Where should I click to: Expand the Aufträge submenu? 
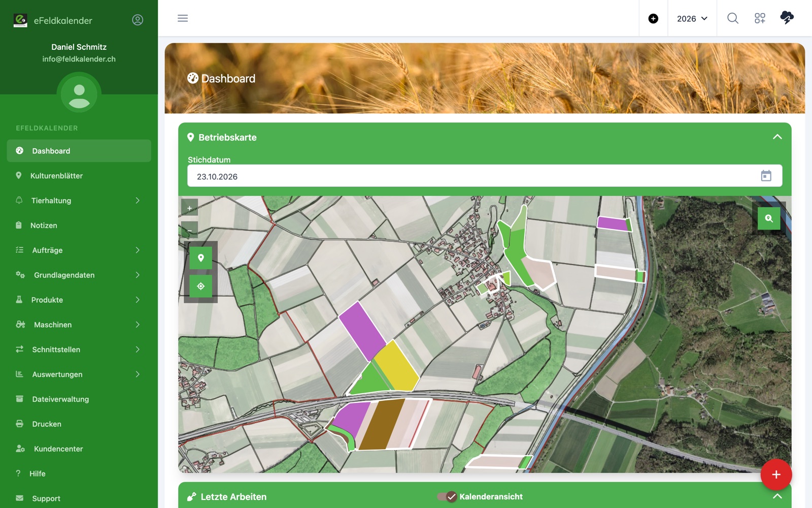tap(79, 250)
